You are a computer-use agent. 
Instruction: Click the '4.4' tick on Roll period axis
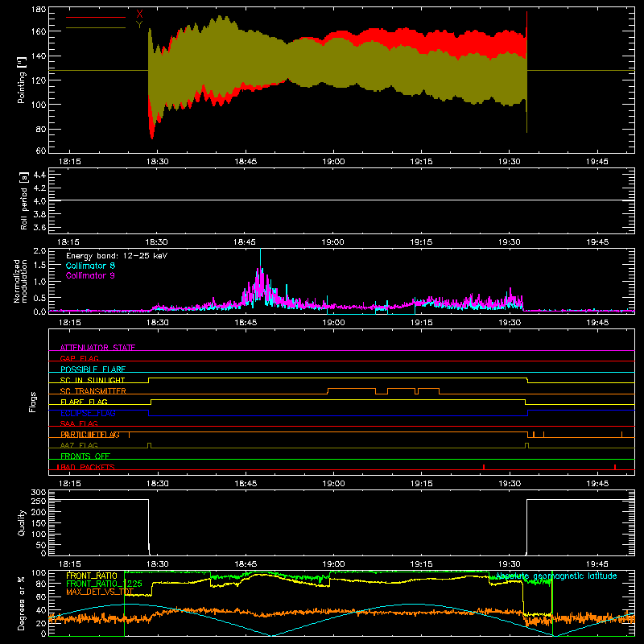(x=39, y=175)
